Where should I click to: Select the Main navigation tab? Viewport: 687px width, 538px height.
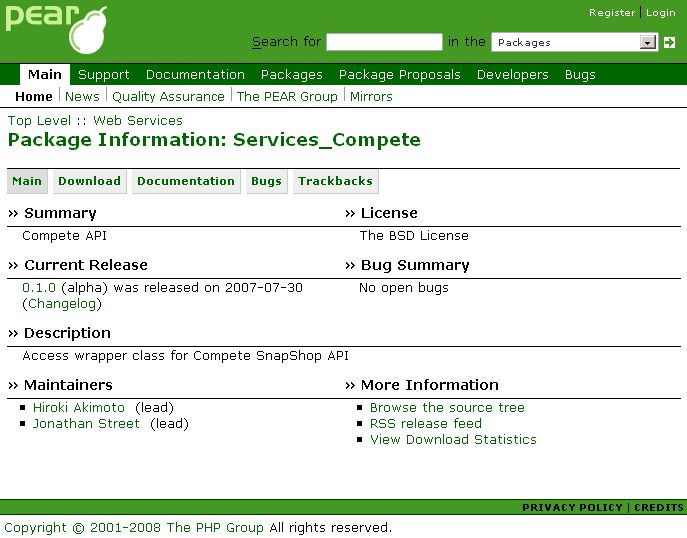coord(45,74)
